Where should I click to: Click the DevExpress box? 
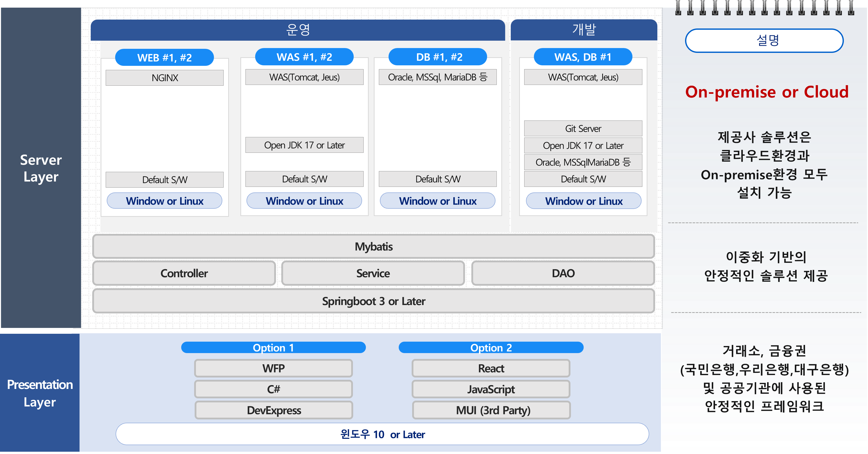coord(274,410)
